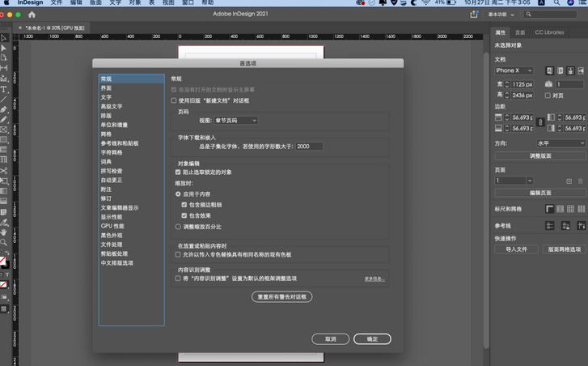Select the Line tool
The height and width of the screenshot is (366, 588).
(x=4, y=99)
